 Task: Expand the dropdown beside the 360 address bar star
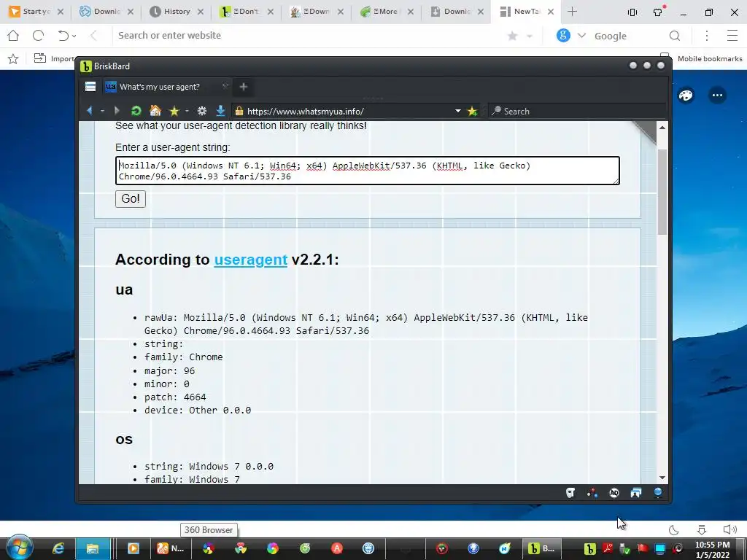click(530, 36)
